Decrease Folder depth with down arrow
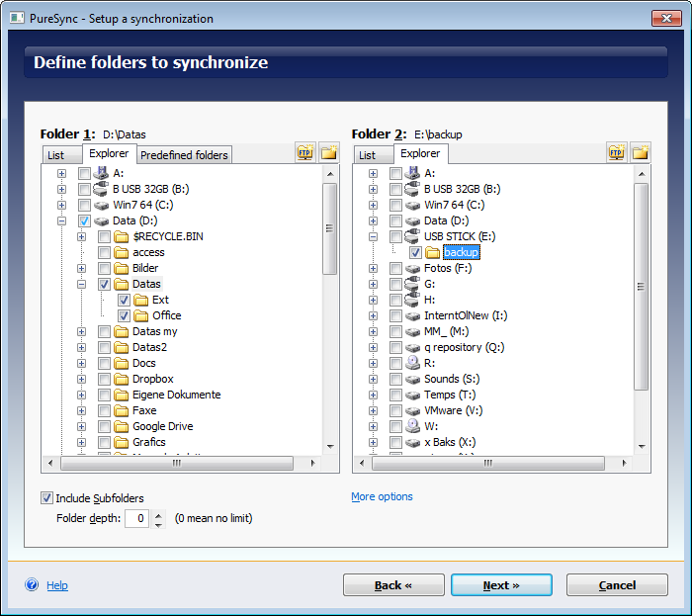The height and width of the screenshot is (616, 692). pyautogui.click(x=158, y=524)
